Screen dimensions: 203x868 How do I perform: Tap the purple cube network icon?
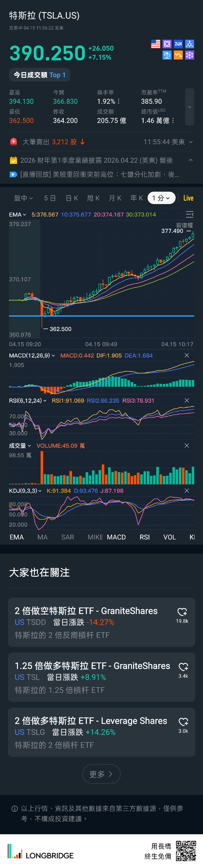pyautogui.click(x=190, y=55)
